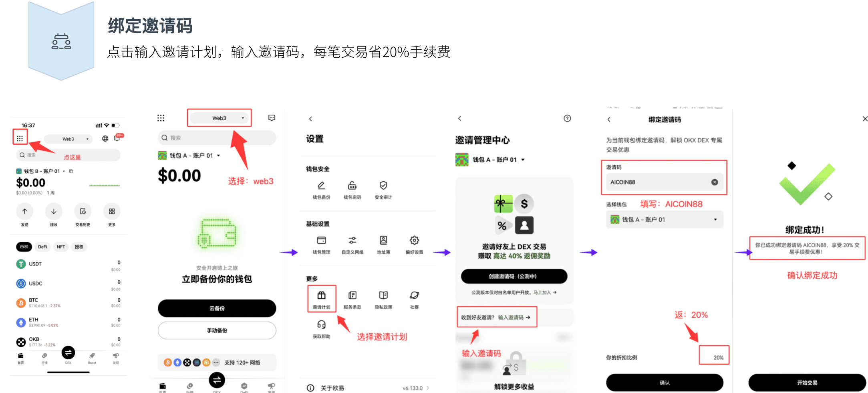868x393 pixels.
Task: Close the 绑定成功 screen
Action: (865, 119)
